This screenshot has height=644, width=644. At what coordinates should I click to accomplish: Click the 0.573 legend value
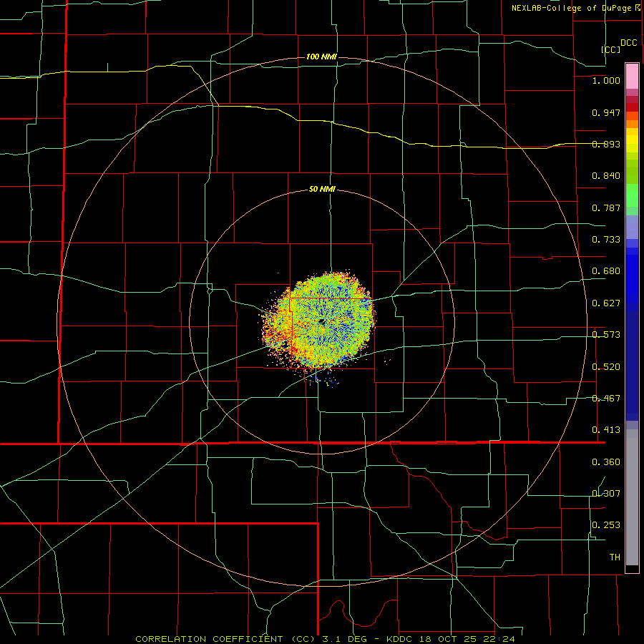pos(606,335)
